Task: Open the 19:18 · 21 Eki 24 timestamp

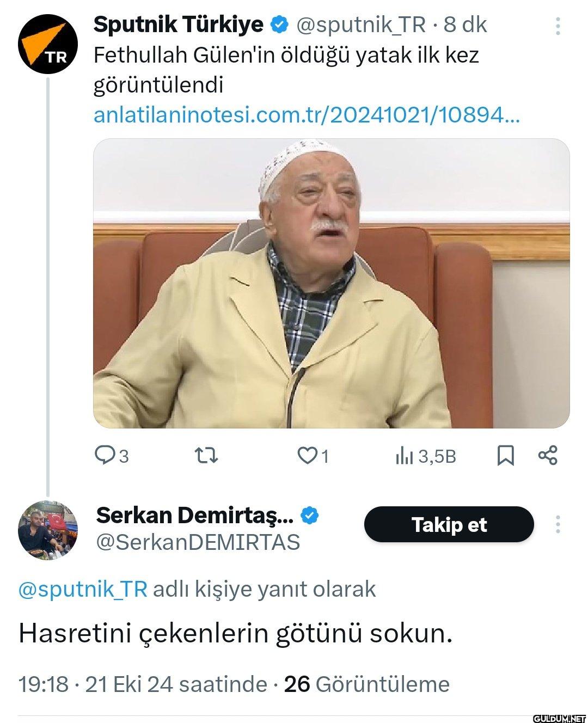Action: [143, 684]
